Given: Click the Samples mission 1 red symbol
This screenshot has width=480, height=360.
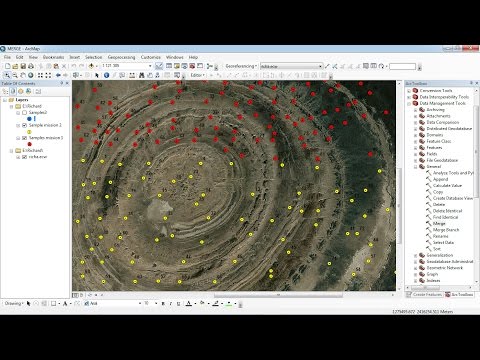Looking at the screenshot, I should (29, 144).
